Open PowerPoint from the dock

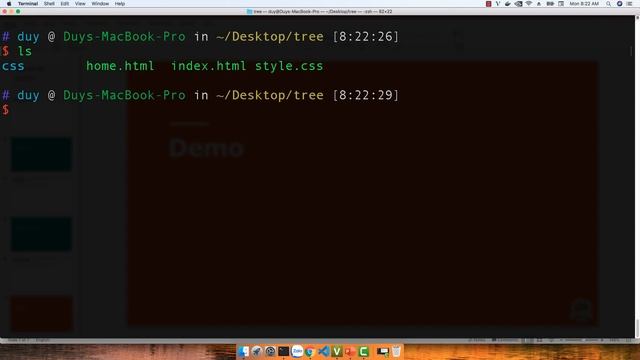point(350,351)
